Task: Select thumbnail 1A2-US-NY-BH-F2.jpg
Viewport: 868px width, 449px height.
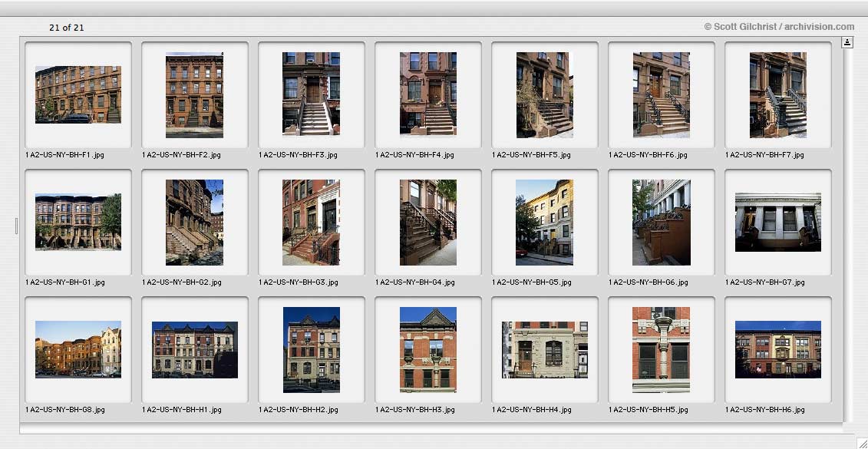Action: click(194, 94)
